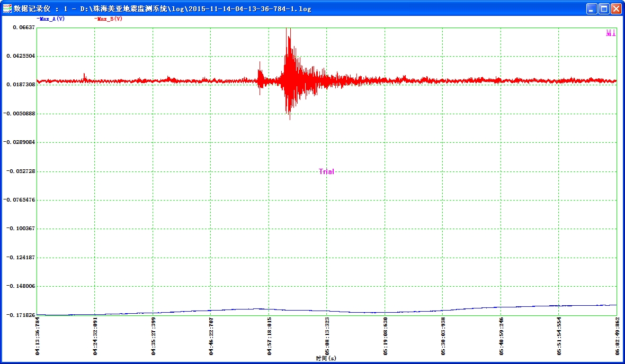Select the red Max_B(V) legend label
Image resolution: width=625 pixels, height=364 pixels.
coord(109,19)
